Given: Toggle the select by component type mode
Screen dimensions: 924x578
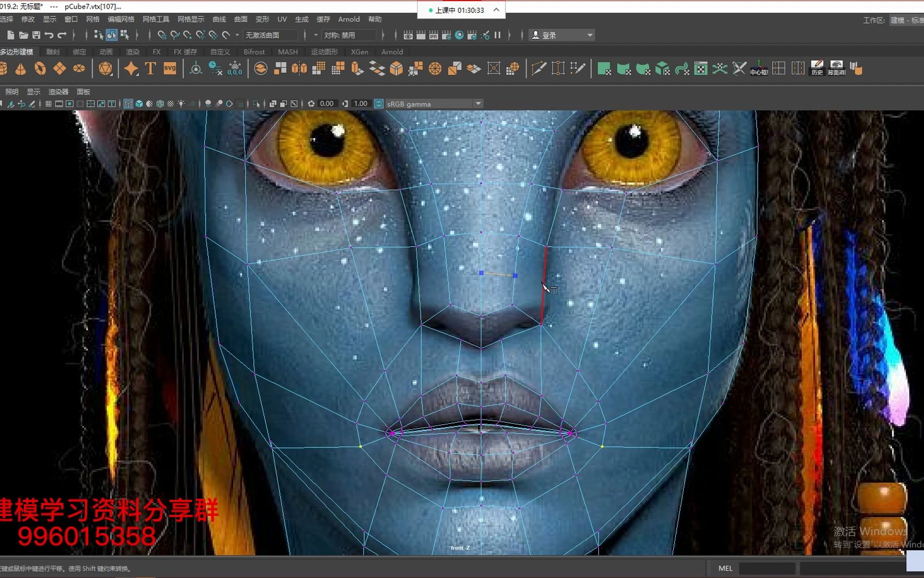Looking at the screenshot, I should tap(125, 35).
